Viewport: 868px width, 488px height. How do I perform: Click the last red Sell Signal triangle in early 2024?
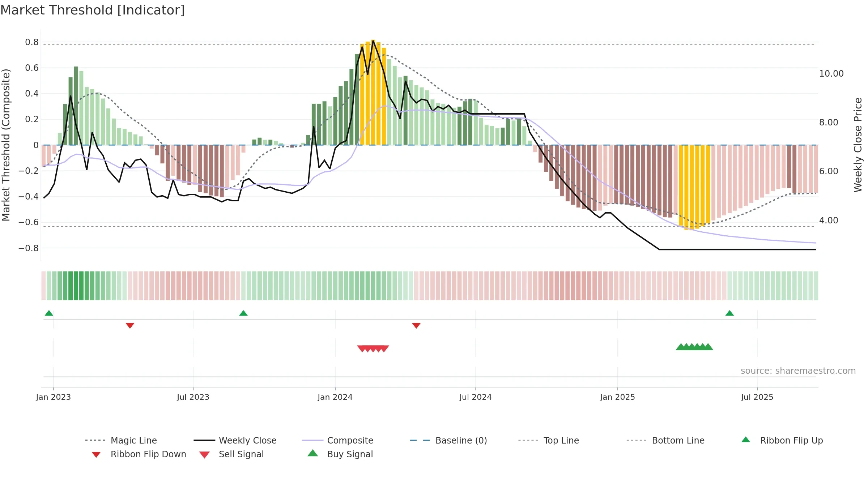coord(384,348)
